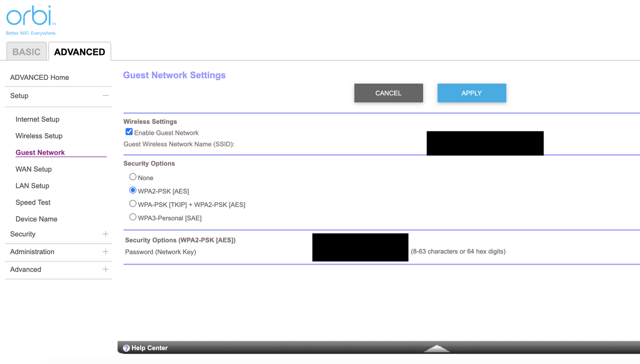Select Guest Network in the sidebar
The image size is (640, 364).
[x=40, y=152]
